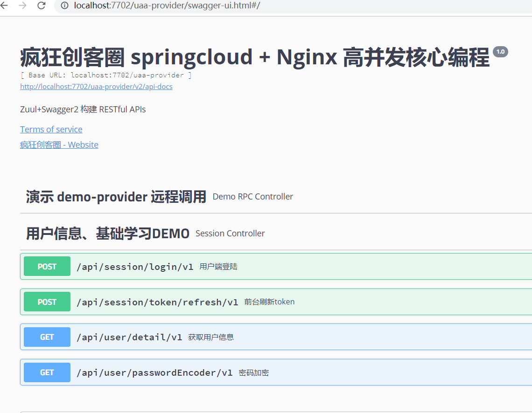Click the 疯狂创客圈 springcloud + Nginx page title
Image resolution: width=532 pixels, height=413 pixels.
click(255, 57)
